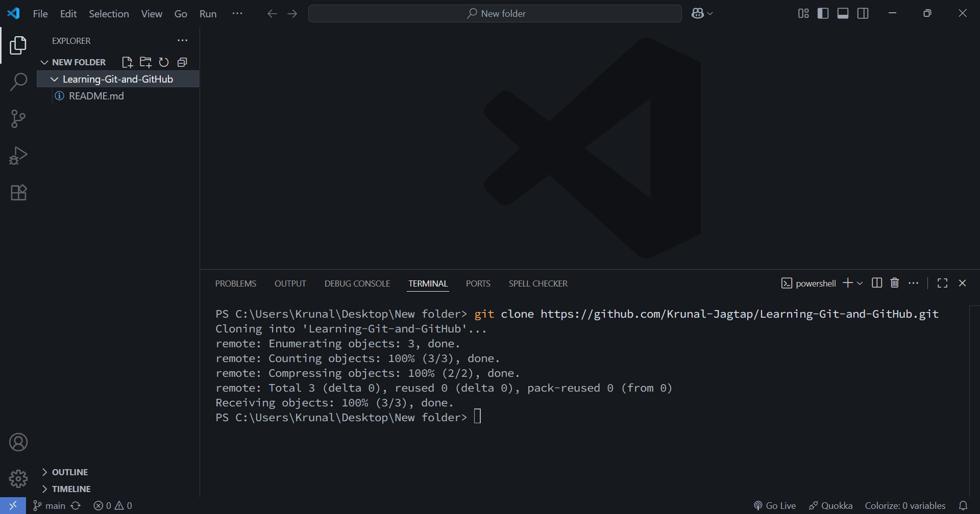Open terminal panel more actions menu
Screen dimensions: 980x514
pyautogui.click(x=914, y=283)
